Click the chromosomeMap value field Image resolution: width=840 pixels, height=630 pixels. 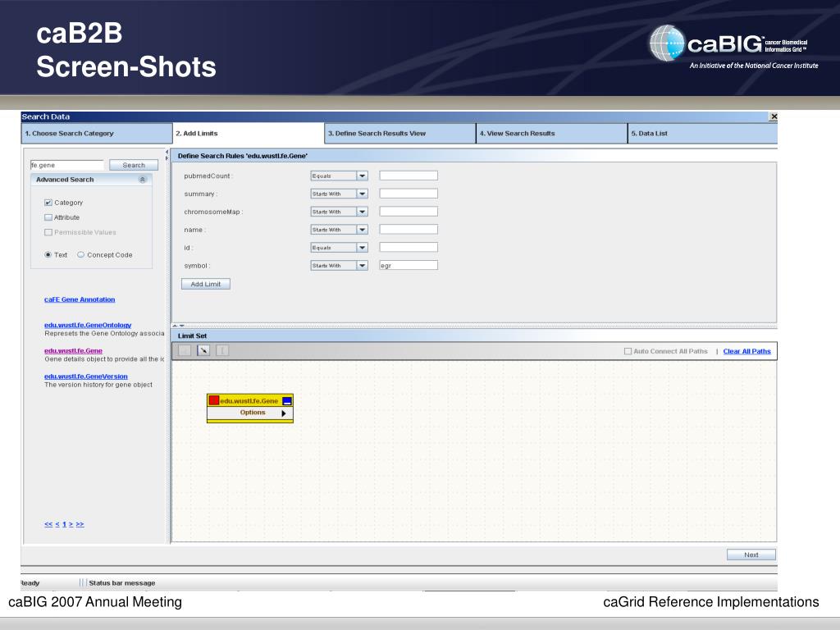click(409, 212)
